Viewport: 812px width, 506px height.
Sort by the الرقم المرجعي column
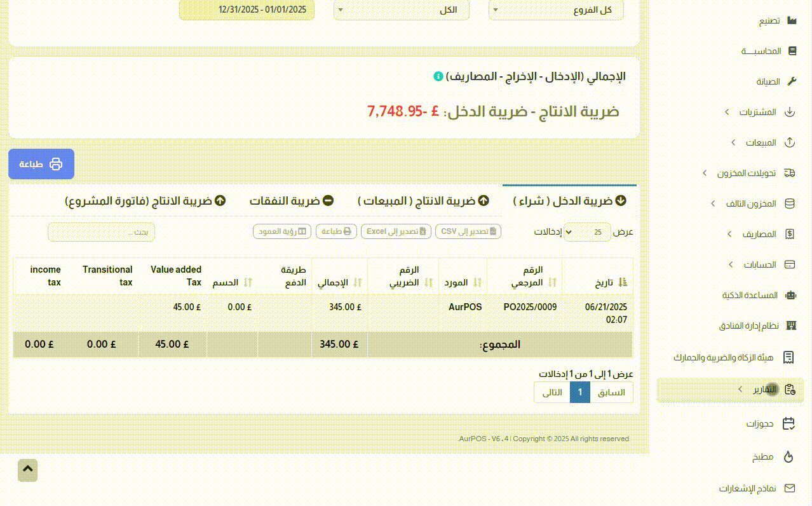click(x=525, y=276)
